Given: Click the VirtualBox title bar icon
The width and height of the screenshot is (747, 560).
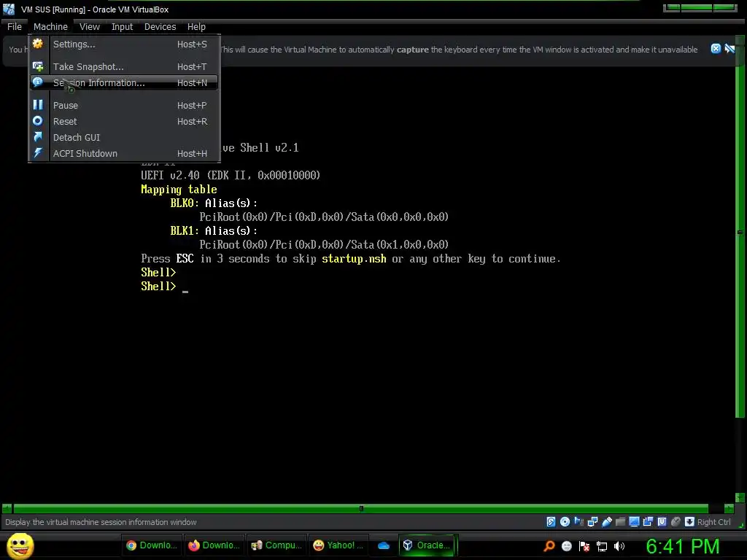Looking at the screenshot, I should pos(9,9).
